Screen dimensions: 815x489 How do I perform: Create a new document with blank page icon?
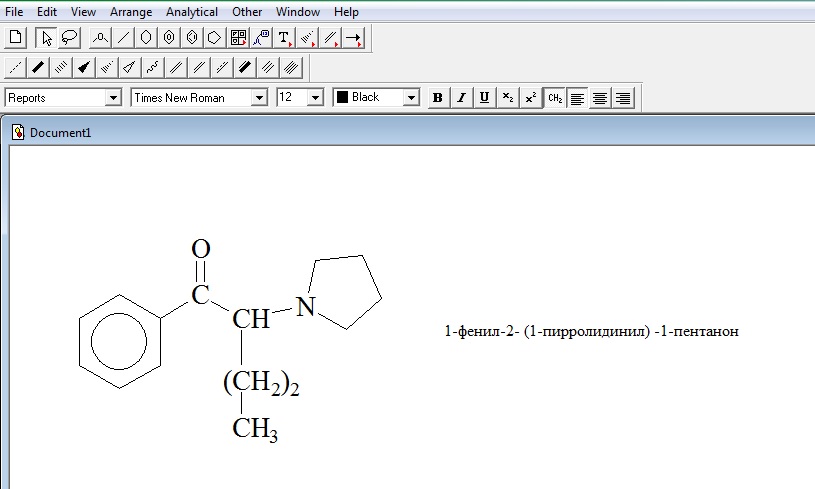[16, 38]
